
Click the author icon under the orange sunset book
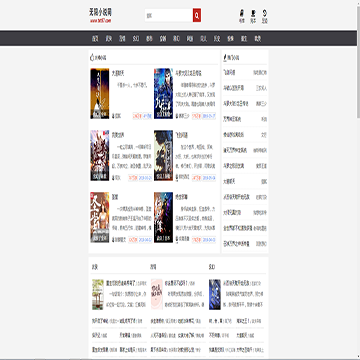click(113, 116)
